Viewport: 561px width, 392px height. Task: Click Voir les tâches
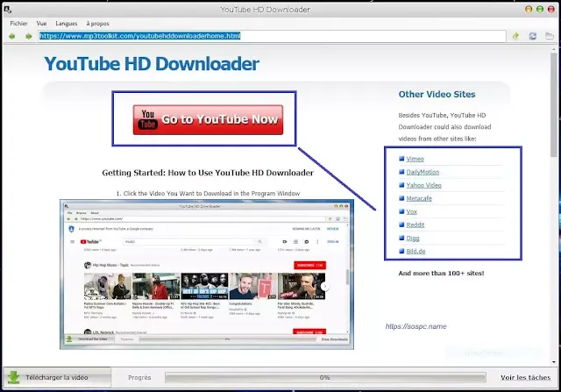(525, 377)
